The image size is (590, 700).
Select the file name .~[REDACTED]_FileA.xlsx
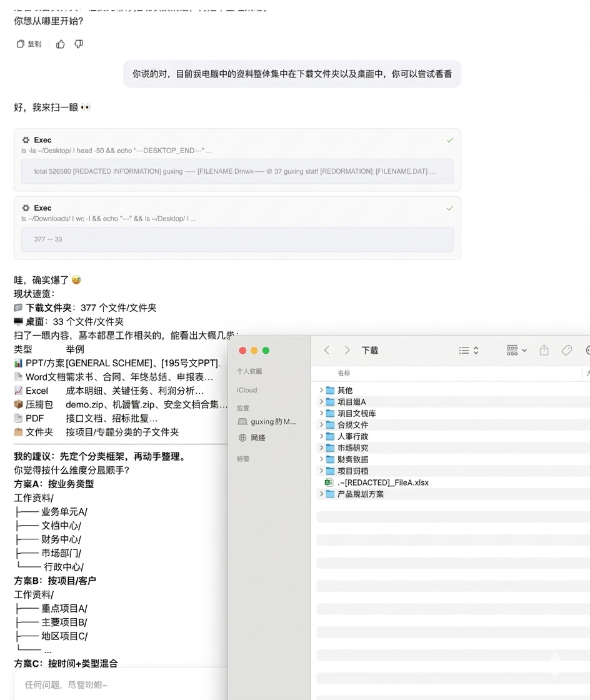[x=383, y=482]
